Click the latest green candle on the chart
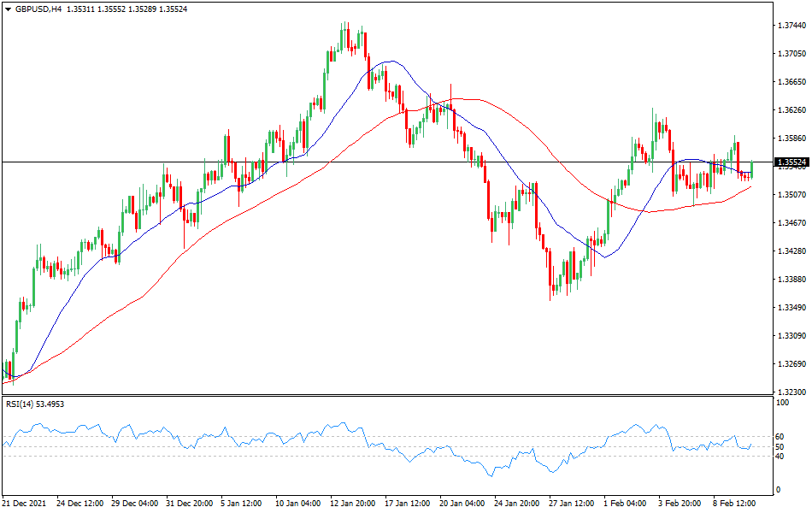 coord(752,167)
